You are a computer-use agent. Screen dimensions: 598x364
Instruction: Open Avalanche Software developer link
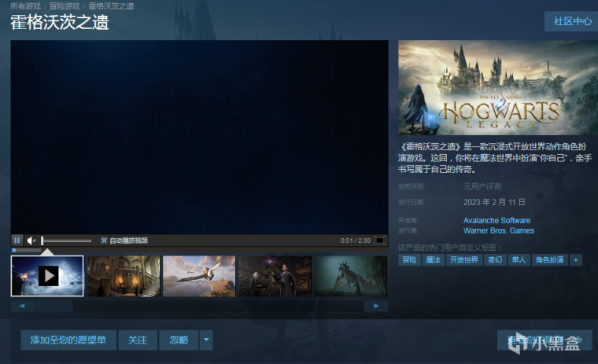pos(496,220)
